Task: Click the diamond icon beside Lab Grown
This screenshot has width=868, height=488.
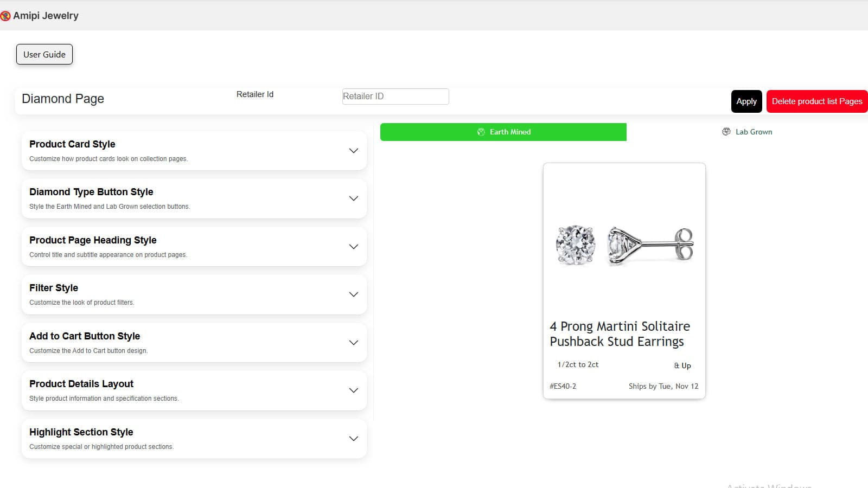Action: (x=726, y=132)
